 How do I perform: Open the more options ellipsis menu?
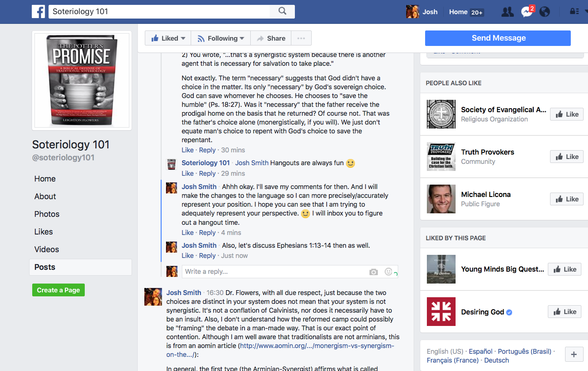[x=301, y=38]
